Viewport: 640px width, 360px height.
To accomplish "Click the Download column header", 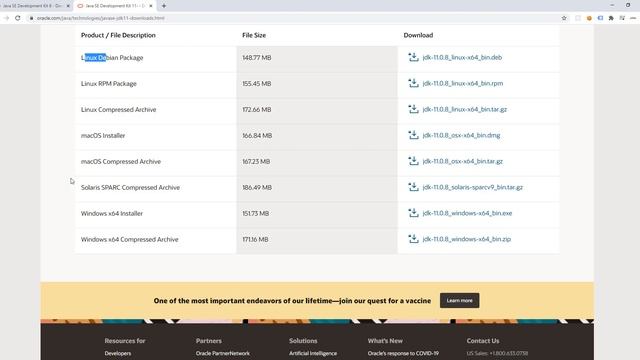I will pos(418,35).
